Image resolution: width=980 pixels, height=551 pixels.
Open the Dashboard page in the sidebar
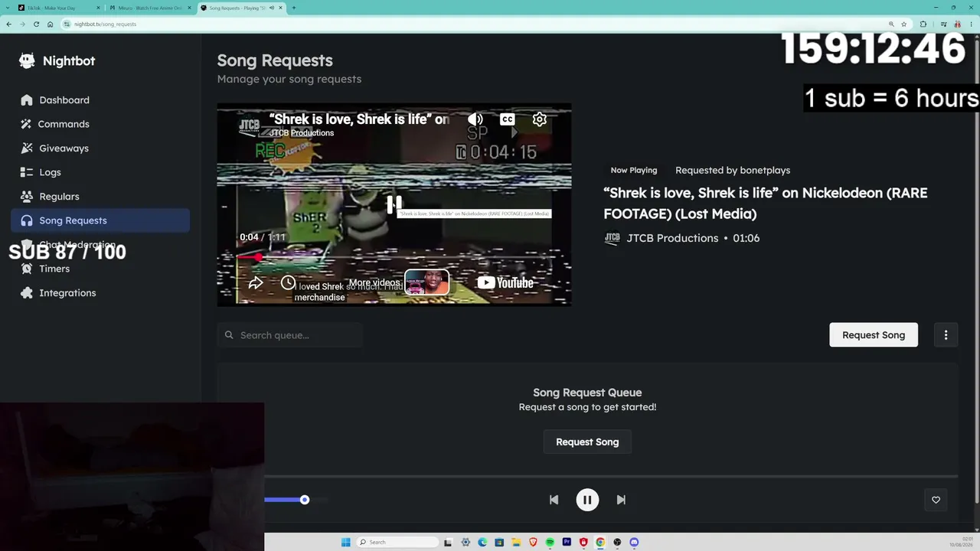[x=100, y=100]
